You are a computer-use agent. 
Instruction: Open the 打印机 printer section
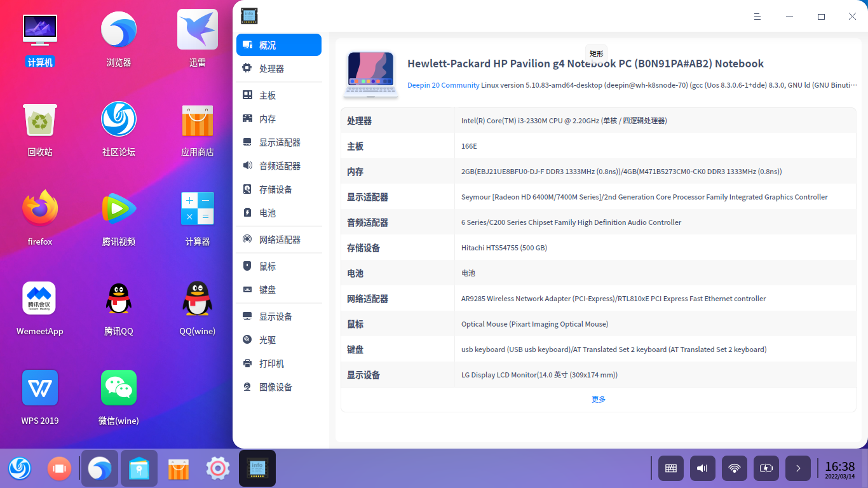(x=271, y=363)
